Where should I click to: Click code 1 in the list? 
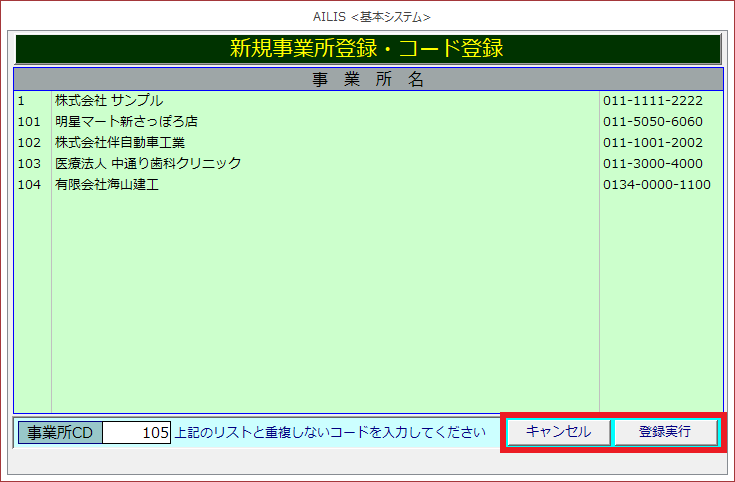(22, 101)
